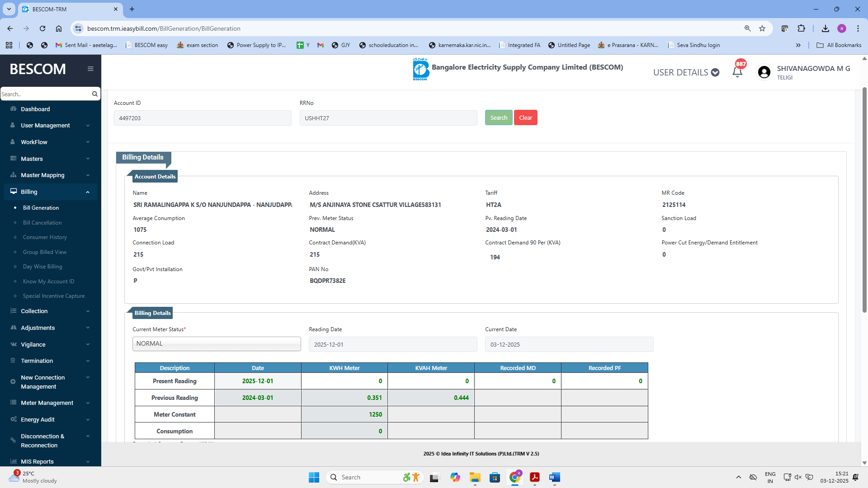Open the Bill Cancellation submenu item

click(42, 222)
